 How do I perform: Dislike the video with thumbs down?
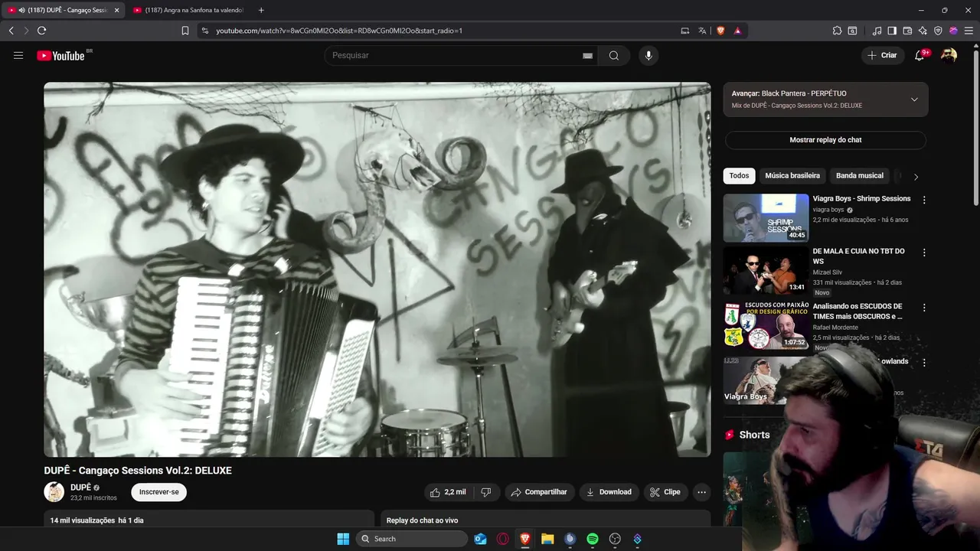click(485, 492)
